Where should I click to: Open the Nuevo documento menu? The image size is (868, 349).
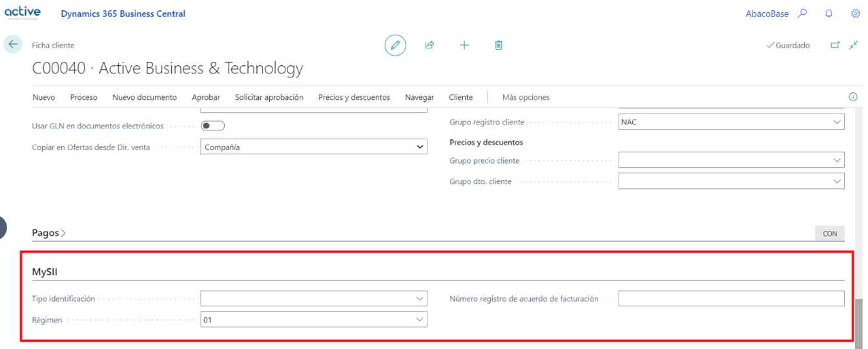(145, 97)
